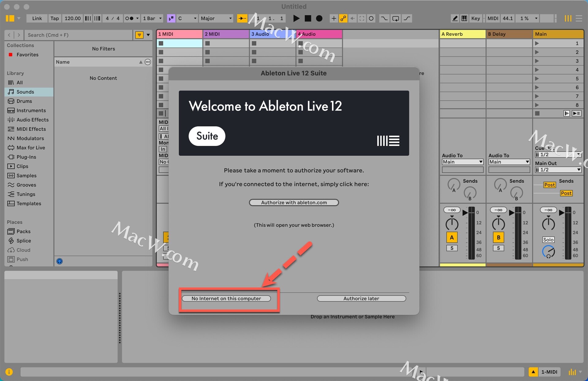Expand the Main Out 1/2 dropdown

(x=558, y=170)
